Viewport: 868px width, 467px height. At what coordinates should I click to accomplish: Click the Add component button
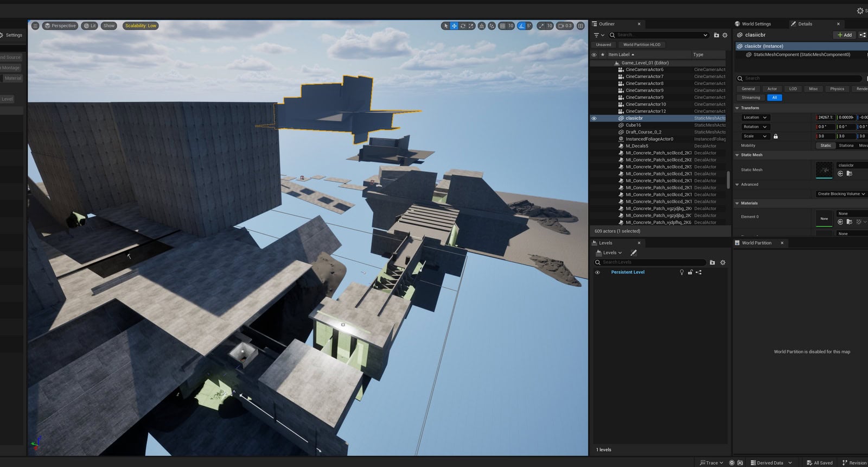pos(845,35)
